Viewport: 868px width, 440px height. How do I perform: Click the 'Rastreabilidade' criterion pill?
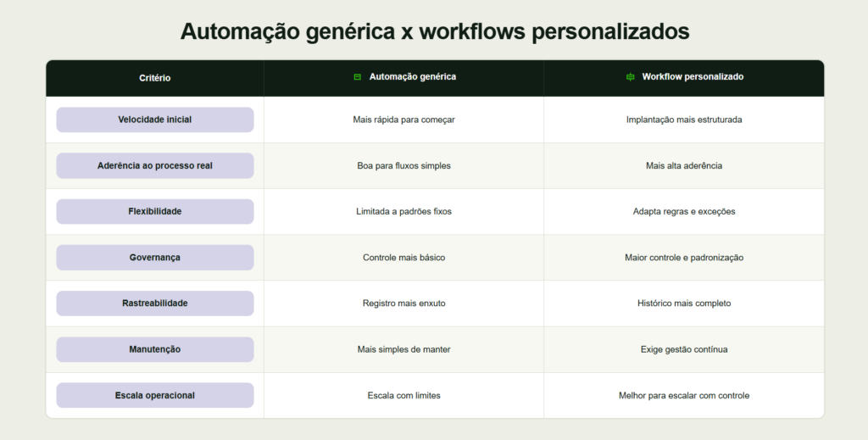point(155,304)
